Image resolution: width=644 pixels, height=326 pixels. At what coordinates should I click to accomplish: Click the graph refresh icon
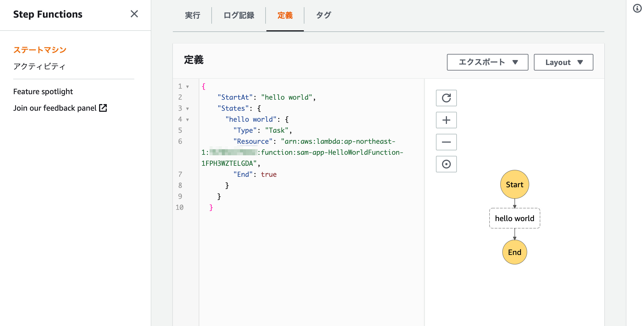446,98
